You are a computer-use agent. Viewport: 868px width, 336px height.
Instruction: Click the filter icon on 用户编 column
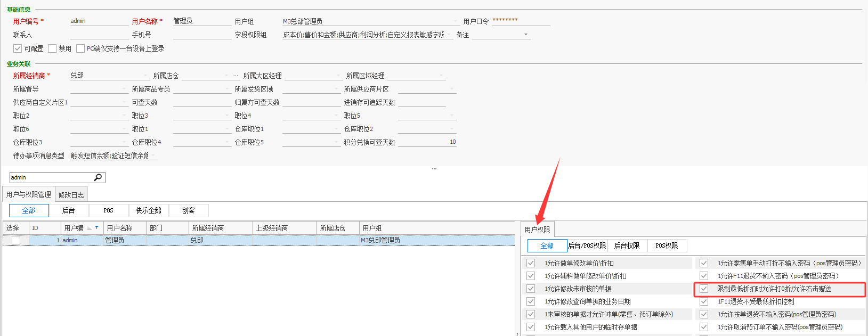pos(96,228)
